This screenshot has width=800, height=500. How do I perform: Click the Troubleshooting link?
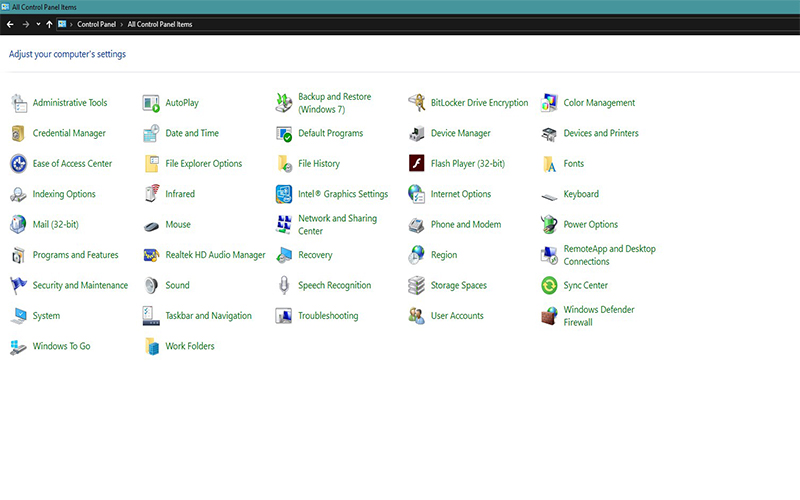[x=328, y=316]
